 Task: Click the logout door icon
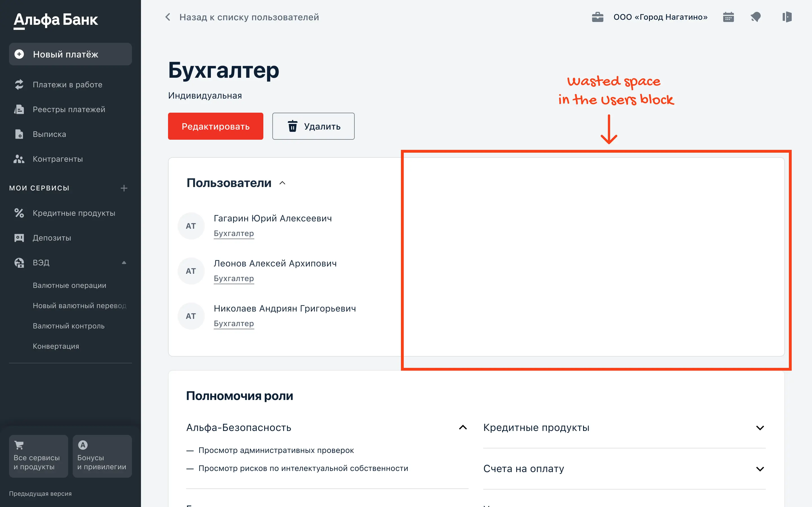tap(787, 17)
